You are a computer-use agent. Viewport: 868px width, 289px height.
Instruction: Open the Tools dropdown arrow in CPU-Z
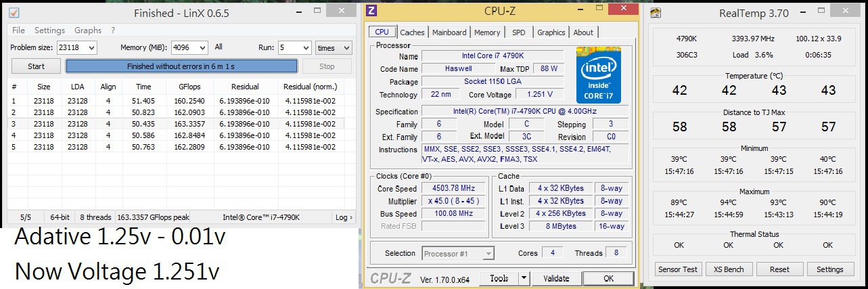pos(524,278)
